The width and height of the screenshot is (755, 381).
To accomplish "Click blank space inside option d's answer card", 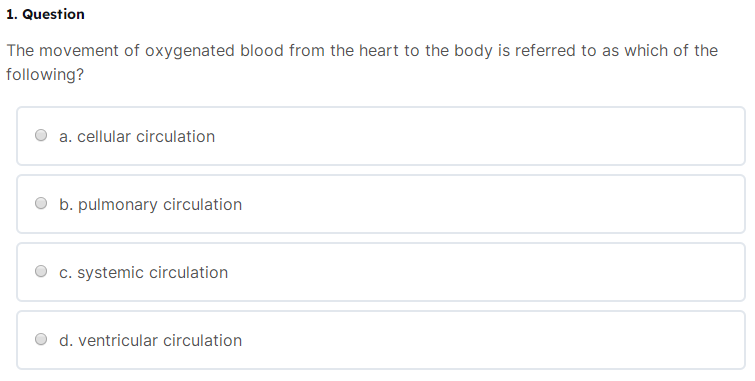I will [482, 340].
